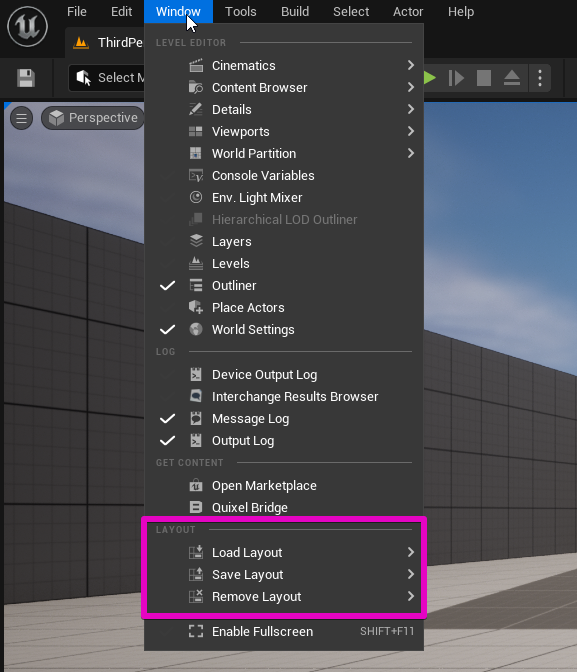
Task: Toggle Env. Light Mixer panel on
Action: 284,198
